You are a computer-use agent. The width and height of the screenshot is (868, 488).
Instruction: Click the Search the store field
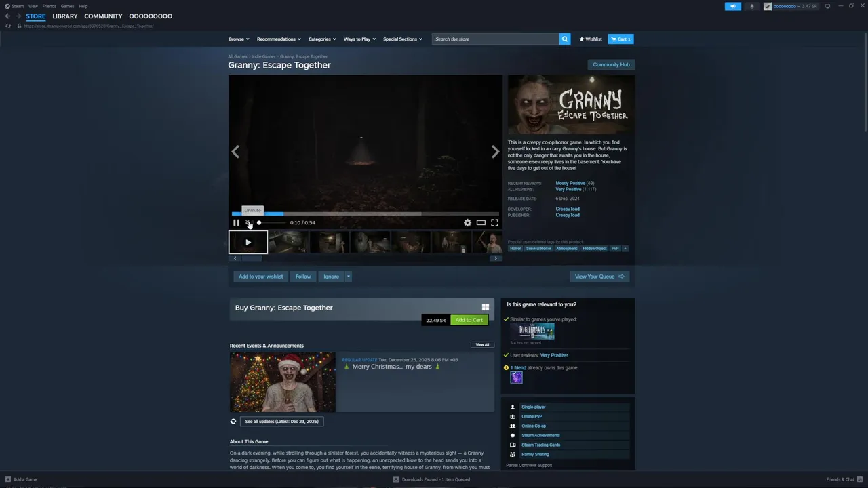495,39
